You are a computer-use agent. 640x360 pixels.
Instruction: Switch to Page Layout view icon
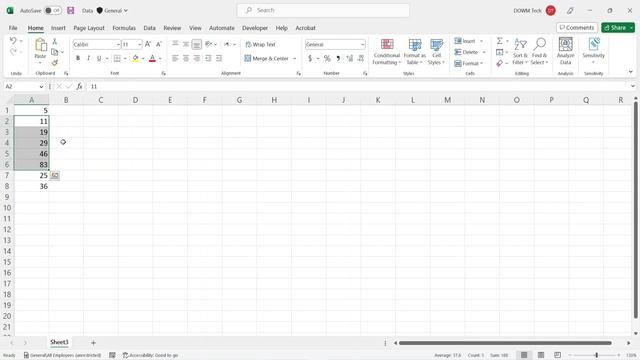[541, 355]
